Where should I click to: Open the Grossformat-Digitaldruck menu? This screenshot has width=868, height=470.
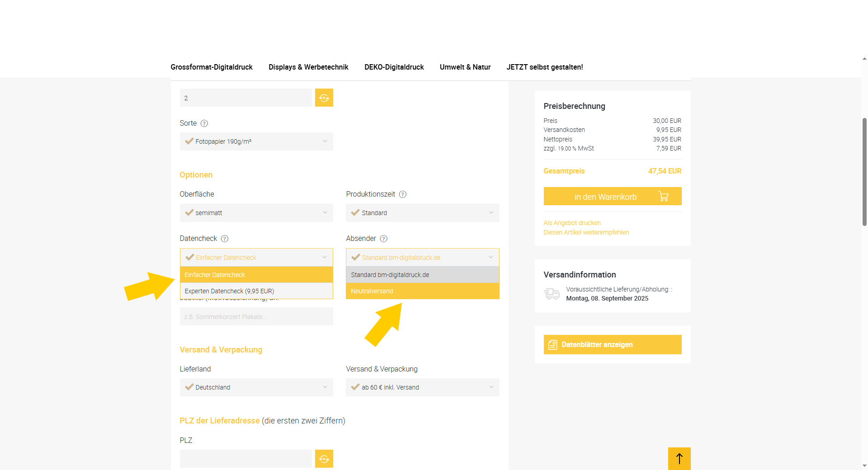click(x=211, y=67)
